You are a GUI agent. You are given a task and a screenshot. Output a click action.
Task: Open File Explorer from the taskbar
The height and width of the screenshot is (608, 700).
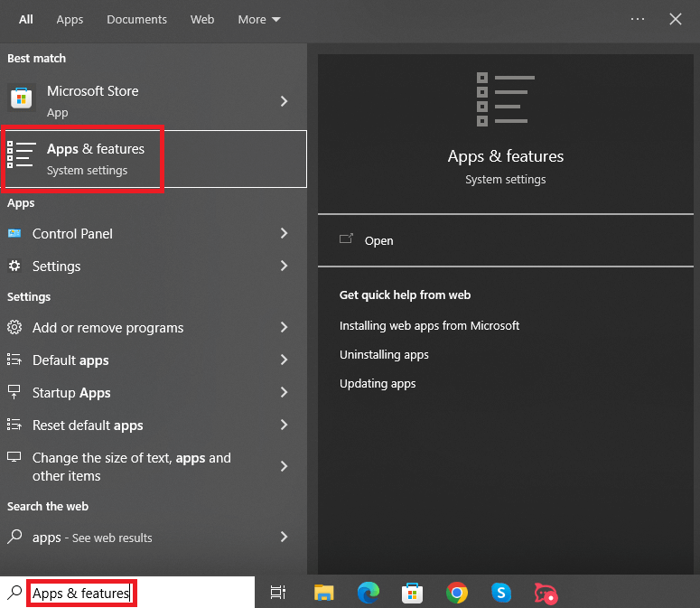tap(324, 593)
